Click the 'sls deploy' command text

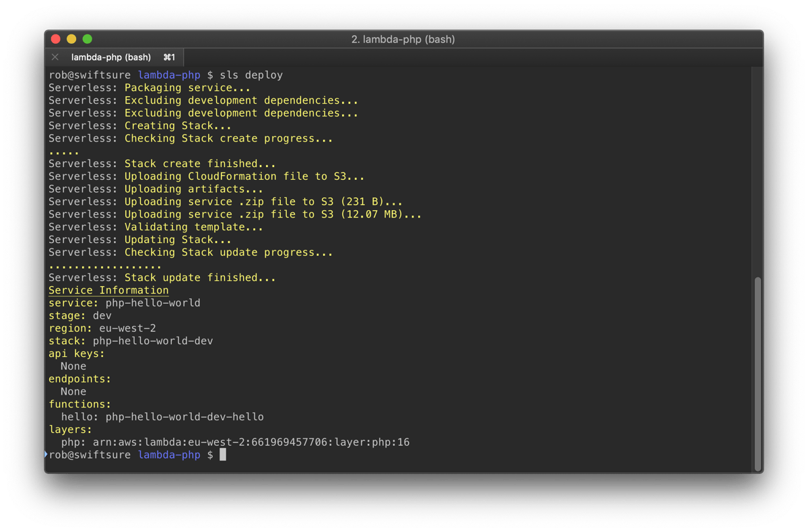(x=251, y=75)
